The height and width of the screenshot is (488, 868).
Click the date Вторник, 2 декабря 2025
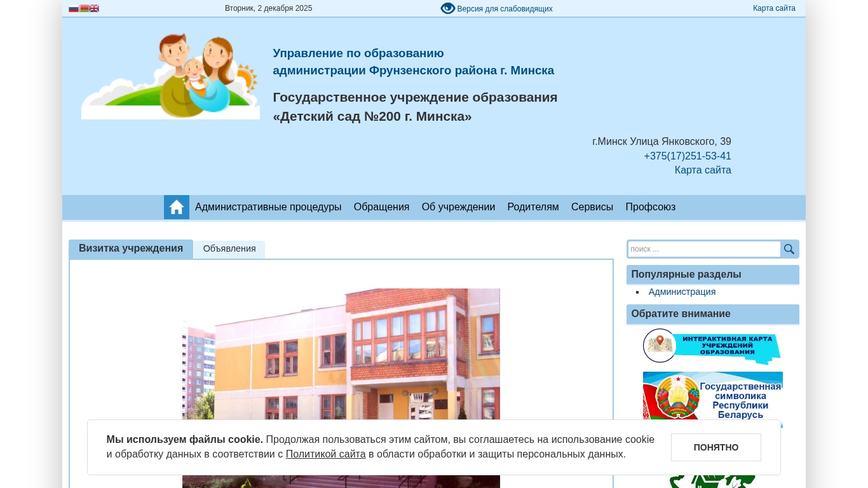tap(269, 8)
